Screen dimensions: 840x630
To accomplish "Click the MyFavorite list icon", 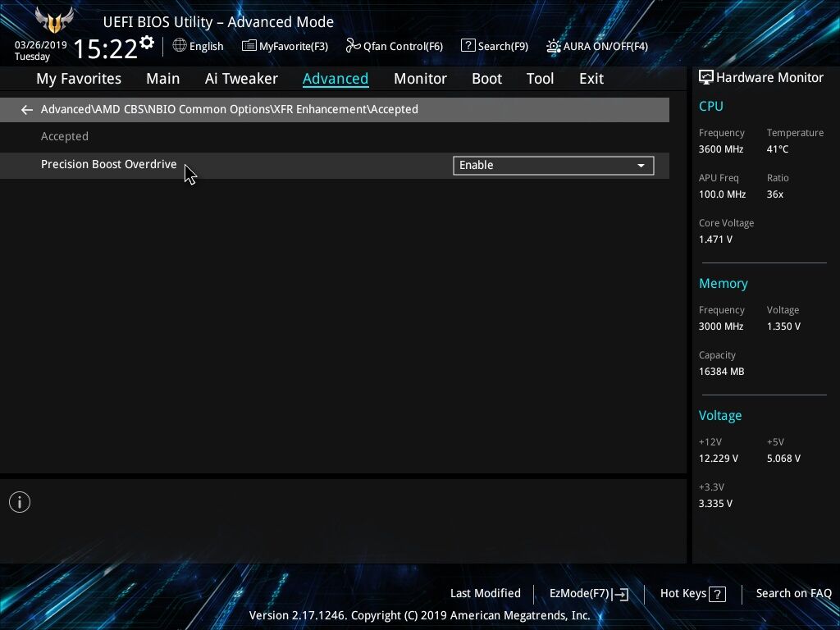I will [249, 46].
